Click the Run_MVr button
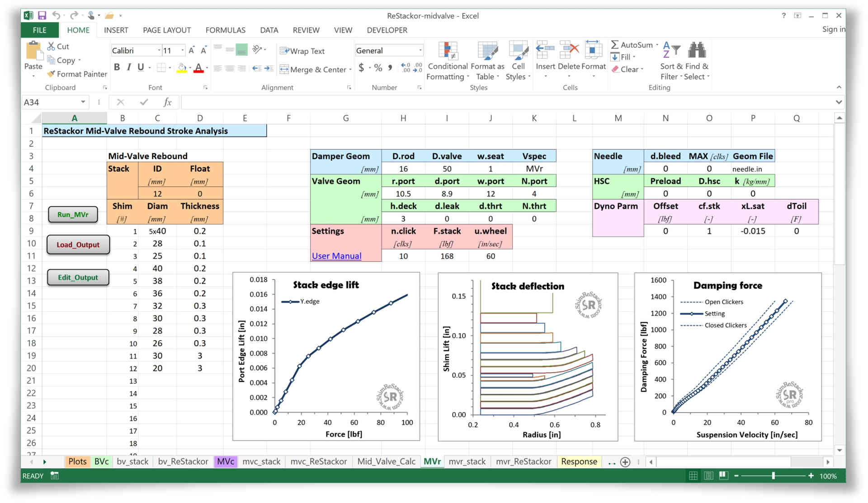The image size is (868, 503). click(73, 214)
